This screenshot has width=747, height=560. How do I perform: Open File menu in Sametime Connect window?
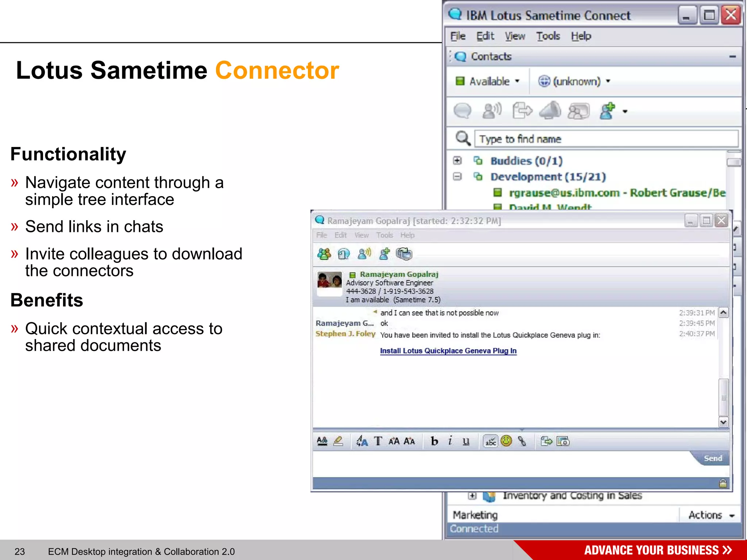(x=458, y=36)
